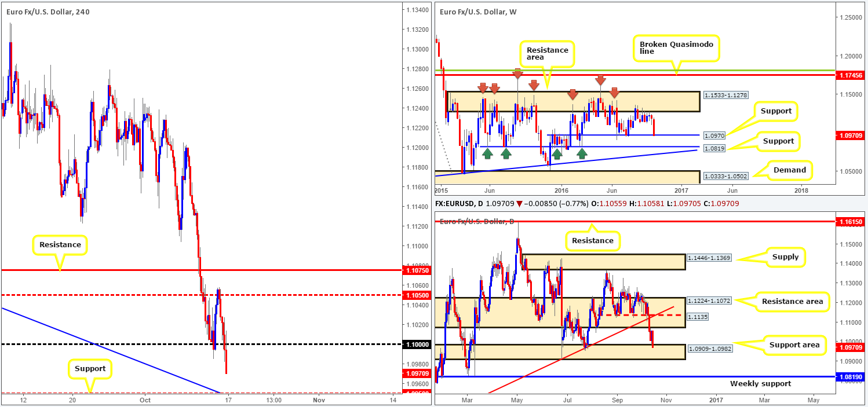Select the green demand arrow under the 2016 label
The height and width of the screenshot is (407, 868).
(x=556, y=153)
